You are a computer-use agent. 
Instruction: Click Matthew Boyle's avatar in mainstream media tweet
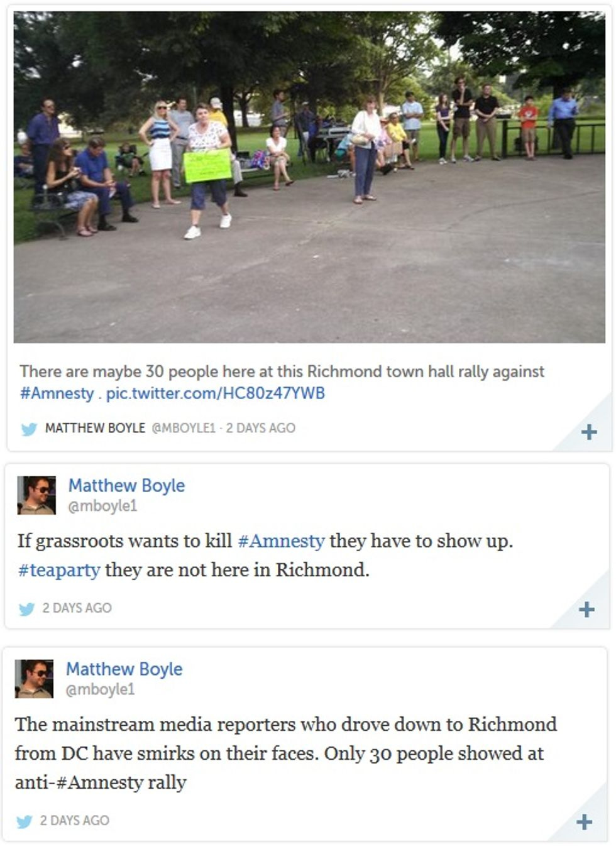point(34,679)
